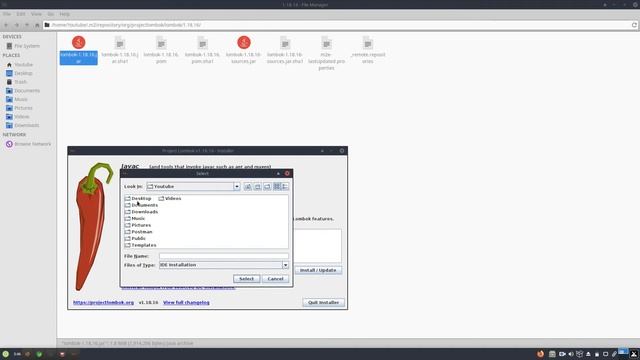The height and width of the screenshot is (360, 640).
Task: Open Firefox from the taskbar tray
Action: [540, 354]
